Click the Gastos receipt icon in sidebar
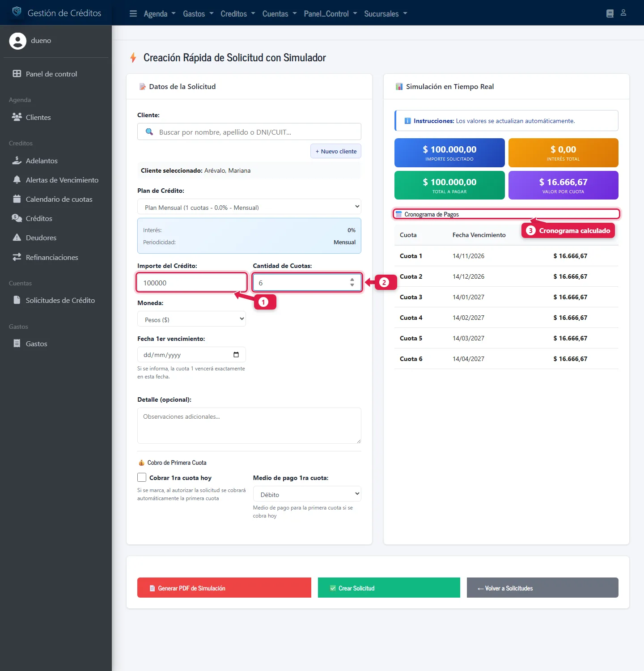This screenshot has height=671, width=644. tap(17, 344)
